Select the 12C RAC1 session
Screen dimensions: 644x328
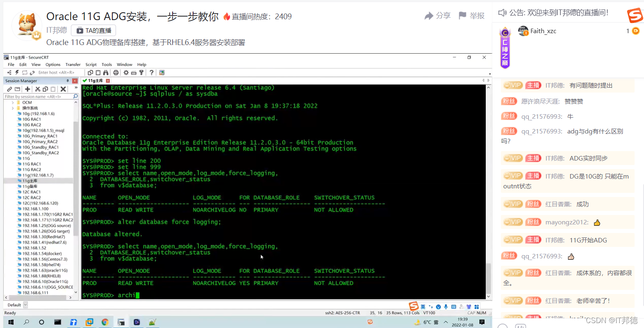click(32, 192)
